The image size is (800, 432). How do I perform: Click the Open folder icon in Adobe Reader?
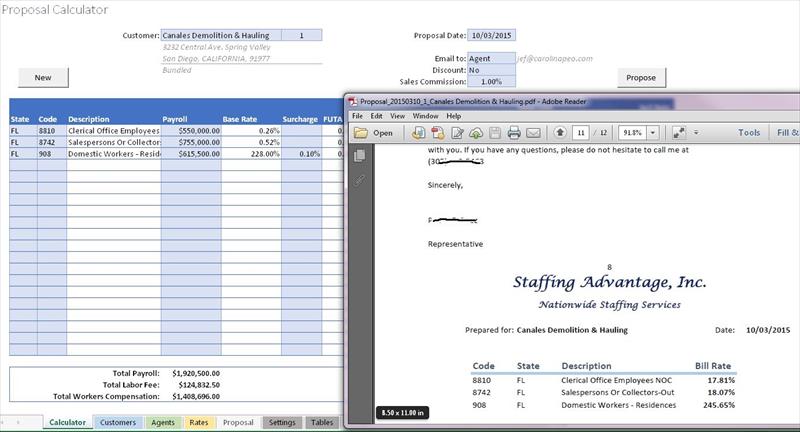(x=361, y=133)
